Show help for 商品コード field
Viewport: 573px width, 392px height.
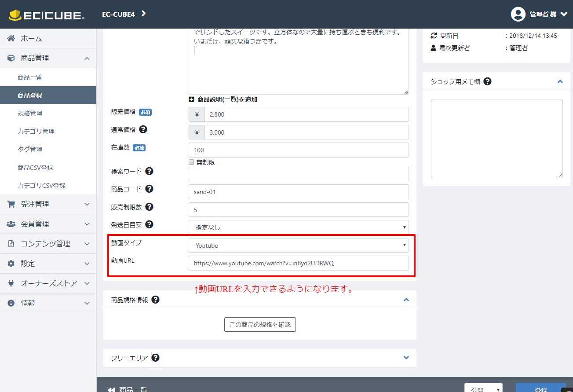pyautogui.click(x=149, y=189)
